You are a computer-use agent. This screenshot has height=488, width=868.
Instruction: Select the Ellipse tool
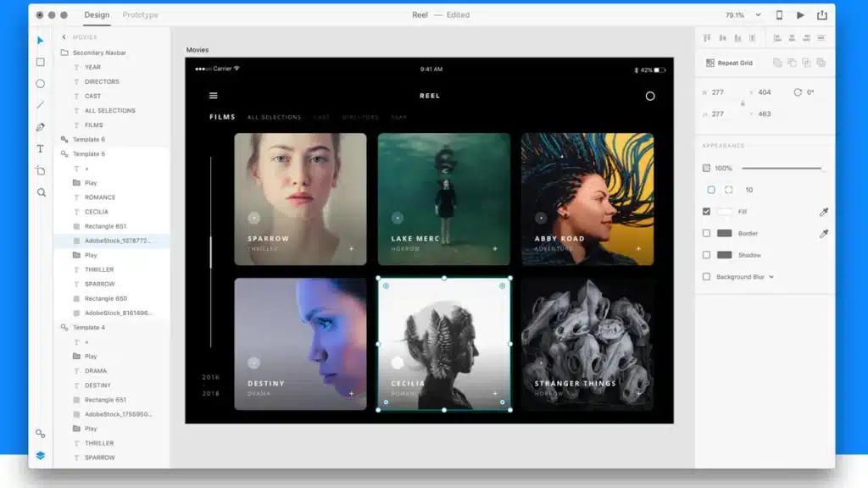click(40, 84)
